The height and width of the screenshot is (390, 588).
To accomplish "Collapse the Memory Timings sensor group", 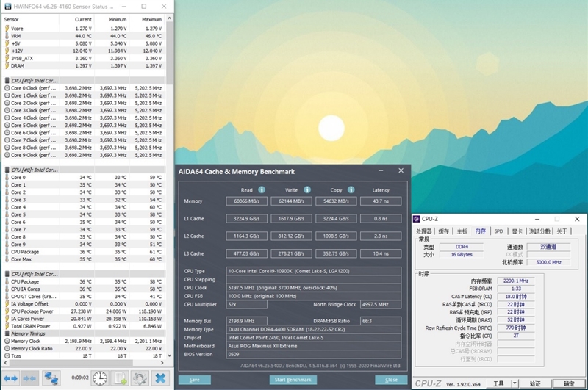I will [7, 333].
